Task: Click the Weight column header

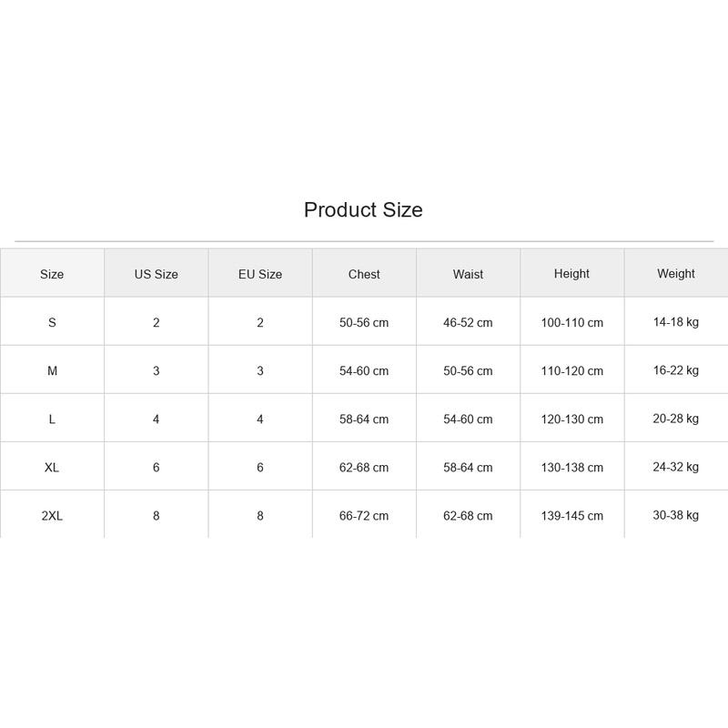Action: 676,274
